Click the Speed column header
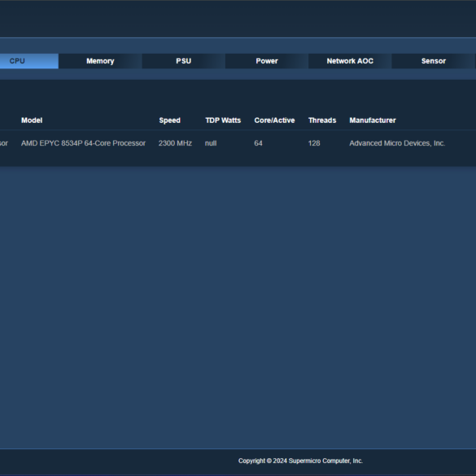476x476 pixels. (170, 120)
